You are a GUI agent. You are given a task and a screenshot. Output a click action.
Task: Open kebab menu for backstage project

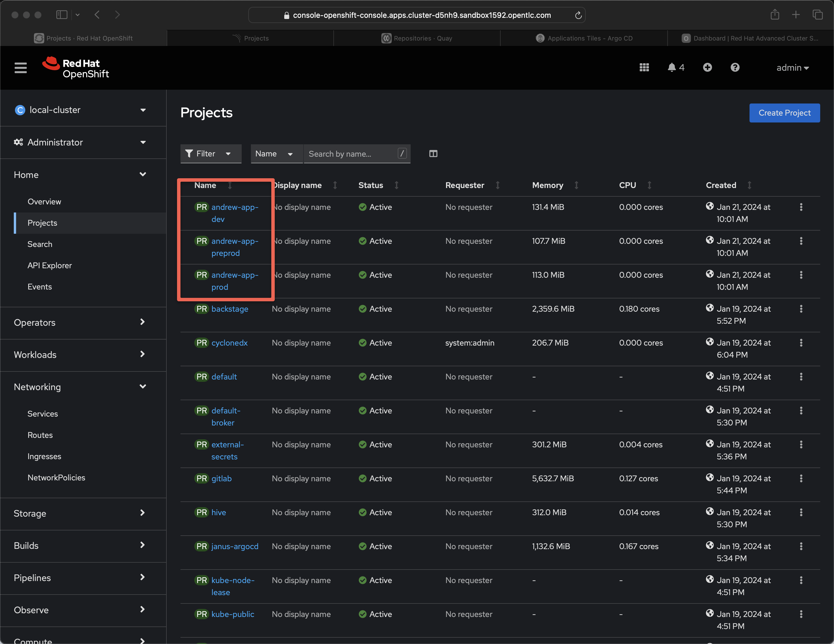(801, 308)
